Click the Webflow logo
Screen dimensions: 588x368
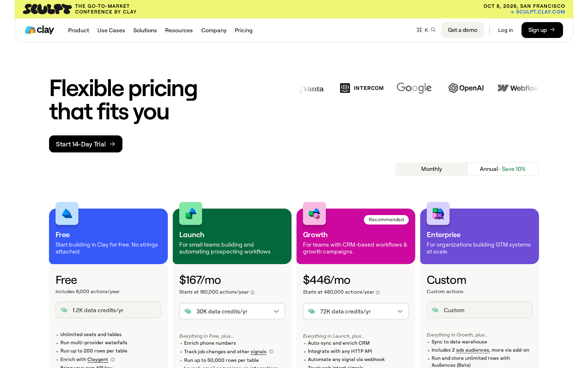518,88
